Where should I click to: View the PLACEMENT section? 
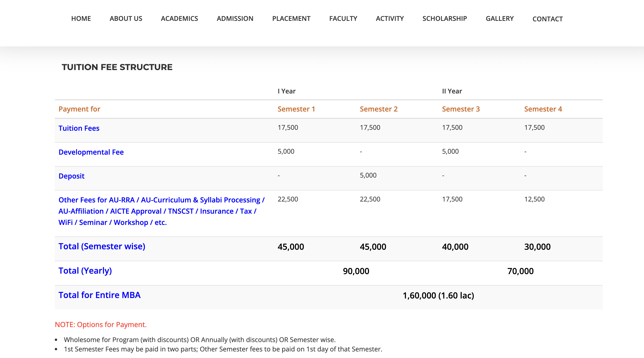tap(291, 19)
